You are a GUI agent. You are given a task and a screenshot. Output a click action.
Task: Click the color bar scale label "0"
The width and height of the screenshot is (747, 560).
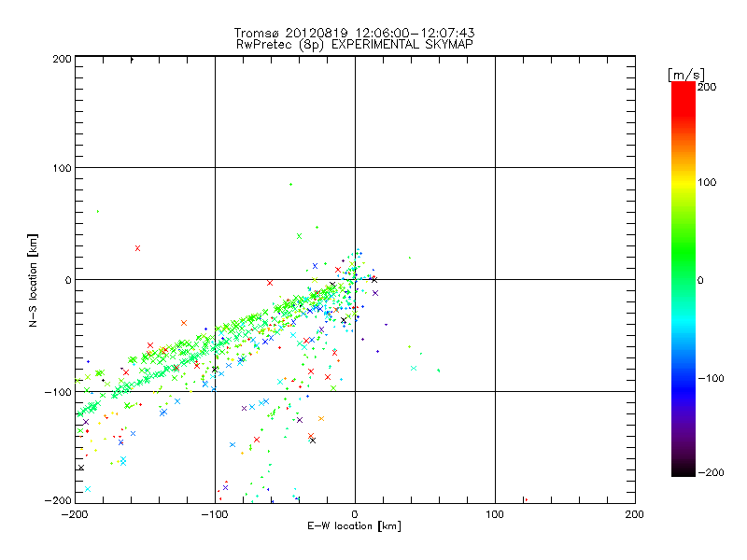(x=700, y=281)
